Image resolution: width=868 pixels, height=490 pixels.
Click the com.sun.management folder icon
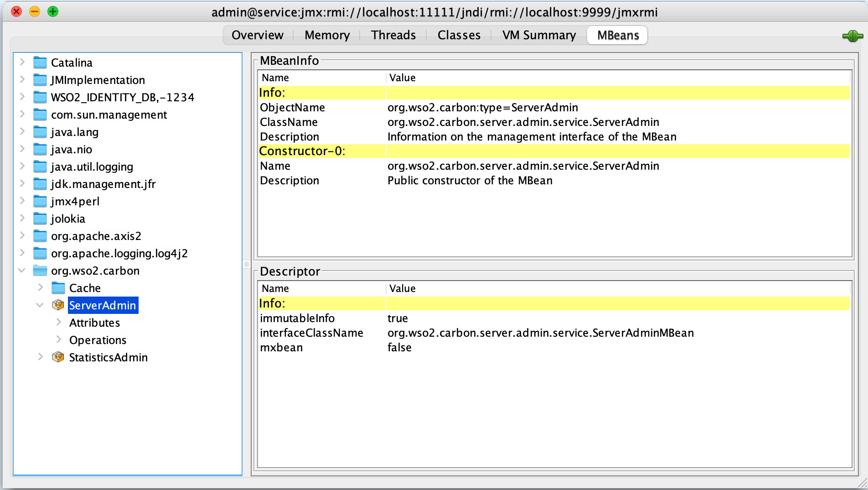click(x=40, y=115)
